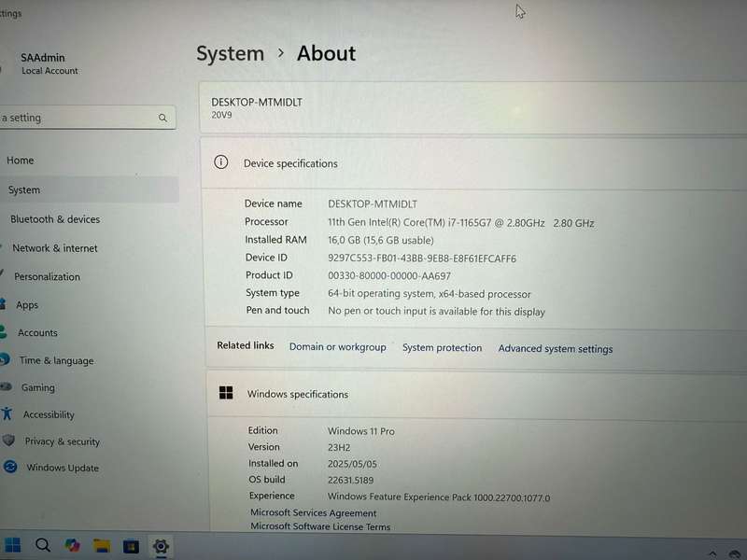Click the Windows Feature Experience Pack text
Screen dimensions: 747x560
click(438, 497)
